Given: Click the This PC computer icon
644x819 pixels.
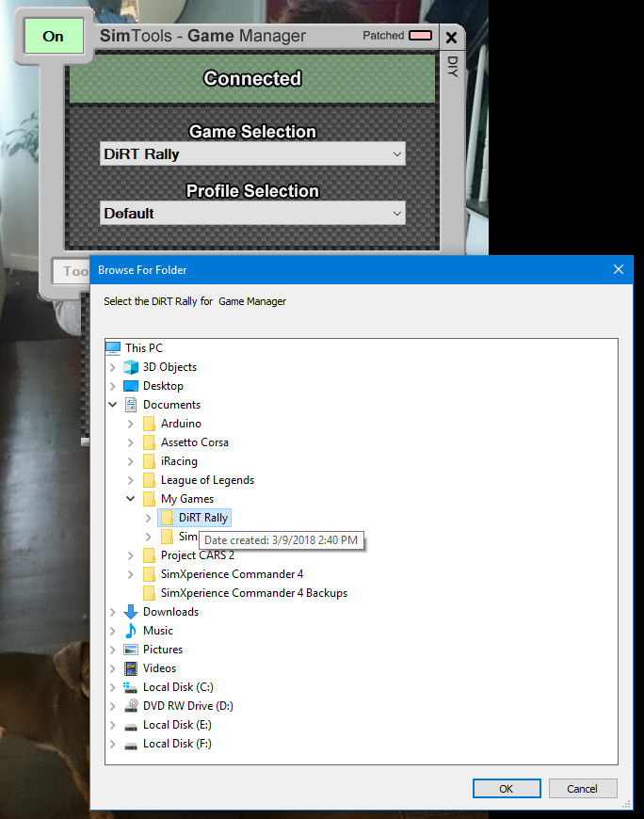Looking at the screenshot, I should tap(113, 348).
